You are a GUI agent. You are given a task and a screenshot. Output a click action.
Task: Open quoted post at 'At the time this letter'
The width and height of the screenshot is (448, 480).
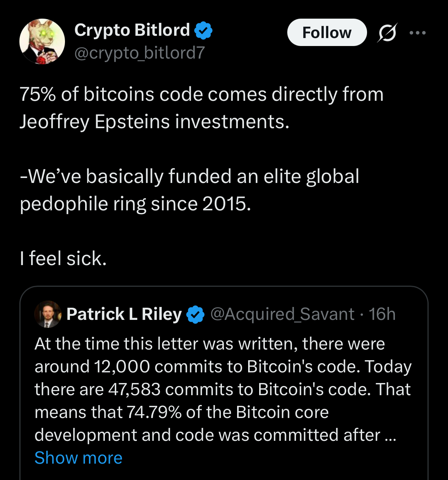point(209,344)
